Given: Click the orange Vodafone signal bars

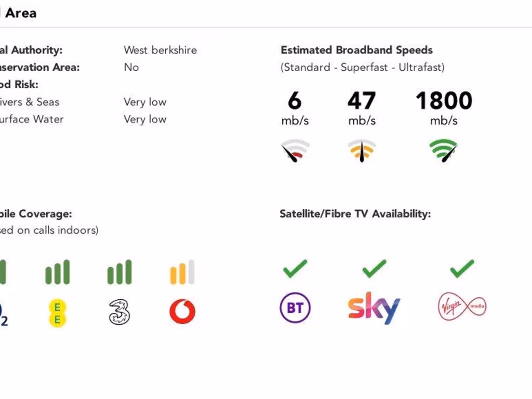Looking at the screenshot, I should point(182,273).
